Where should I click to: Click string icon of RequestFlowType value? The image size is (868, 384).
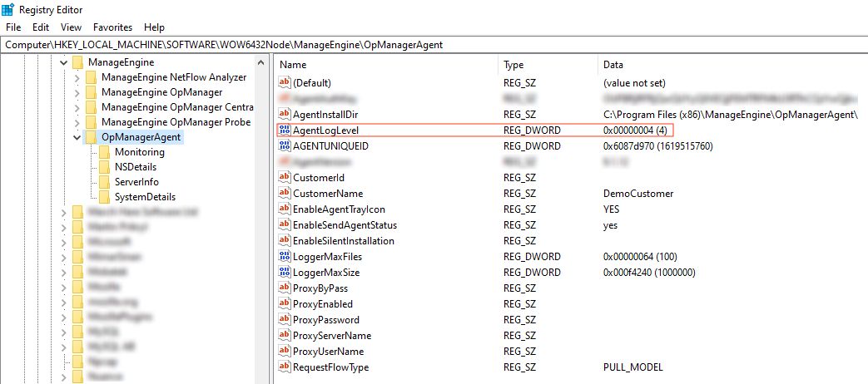pos(285,367)
